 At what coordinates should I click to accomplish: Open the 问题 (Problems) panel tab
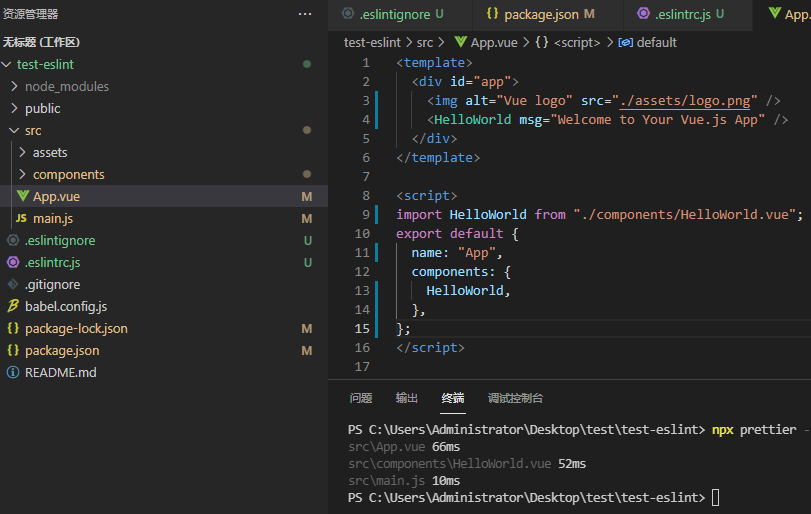361,398
